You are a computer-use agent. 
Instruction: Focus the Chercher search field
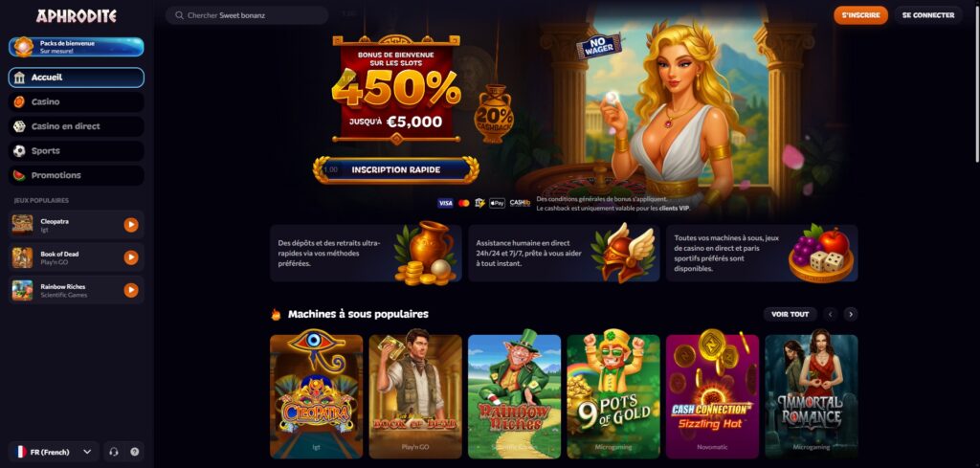[x=247, y=15]
